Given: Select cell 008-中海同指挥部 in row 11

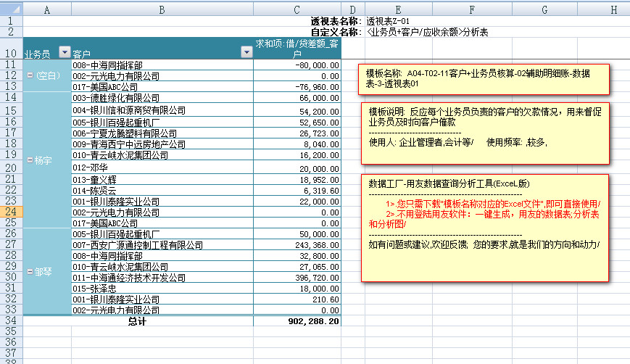Looking at the screenshot, I should pos(162,65).
